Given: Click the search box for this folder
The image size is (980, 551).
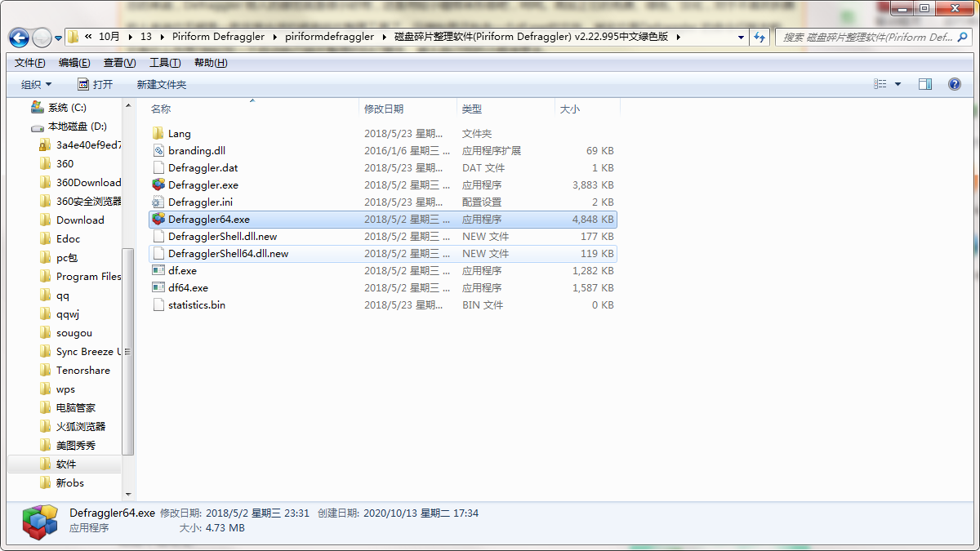Looking at the screenshot, I should point(872,37).
